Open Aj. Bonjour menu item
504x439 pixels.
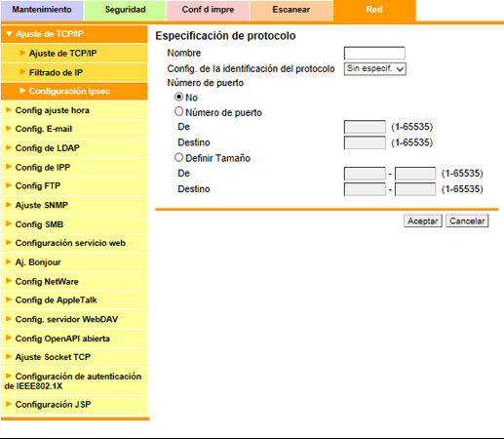pyautogui.click(x=74, y=262)
